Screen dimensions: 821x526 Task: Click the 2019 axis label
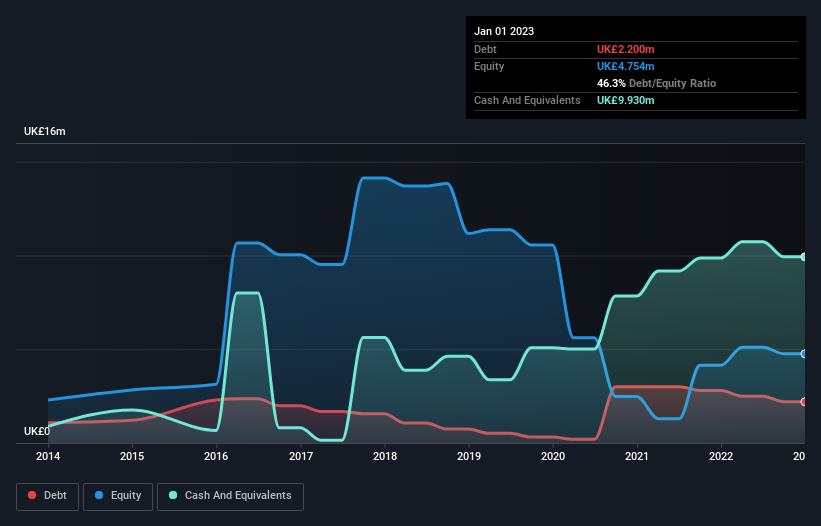[469, 456]
